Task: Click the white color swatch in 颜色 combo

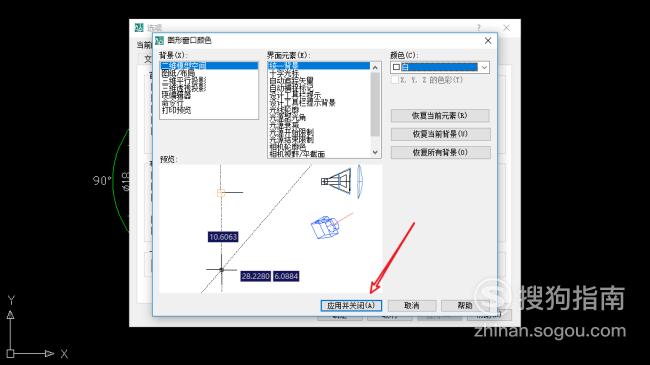Action: pyautogui.click(x=396, y=67)
